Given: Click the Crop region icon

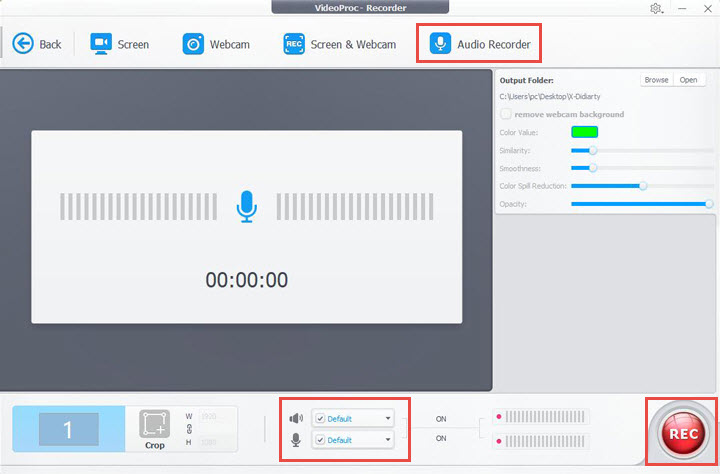Looking at the screenshot, I should (154, 424).
